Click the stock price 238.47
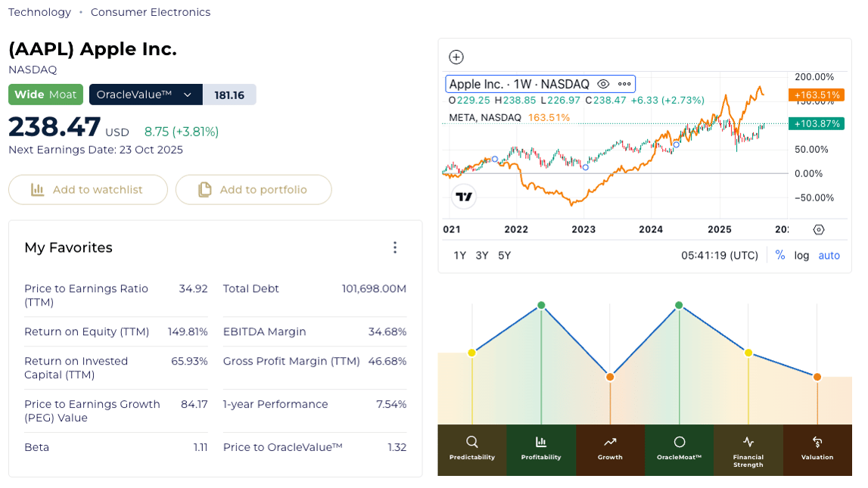Image resolution: width=868 pixels, height=488 pixels. point(54,126)
